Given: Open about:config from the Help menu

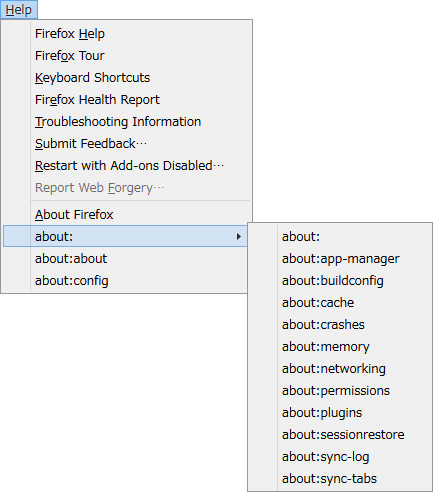Looking at the screenshot, I should [x=125, y=280].
